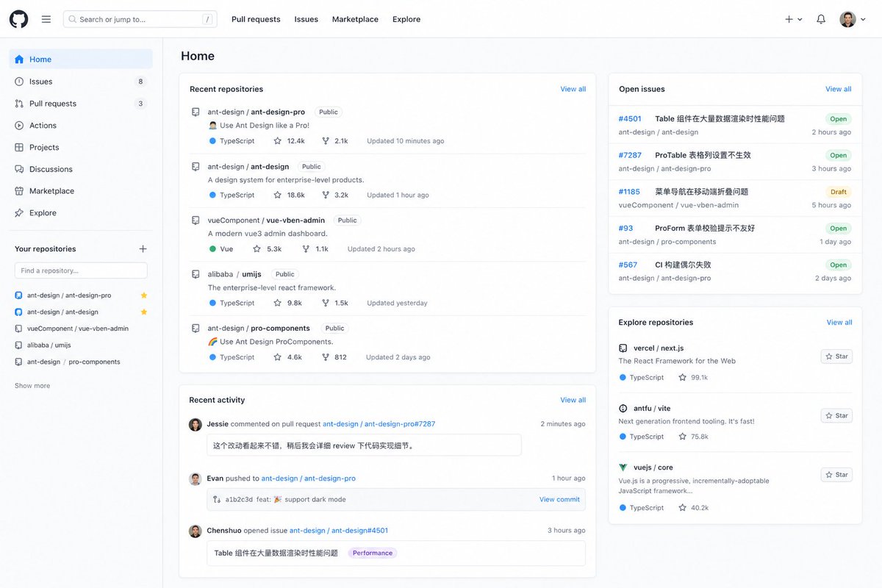Add a repository with the plus icon

143,249
